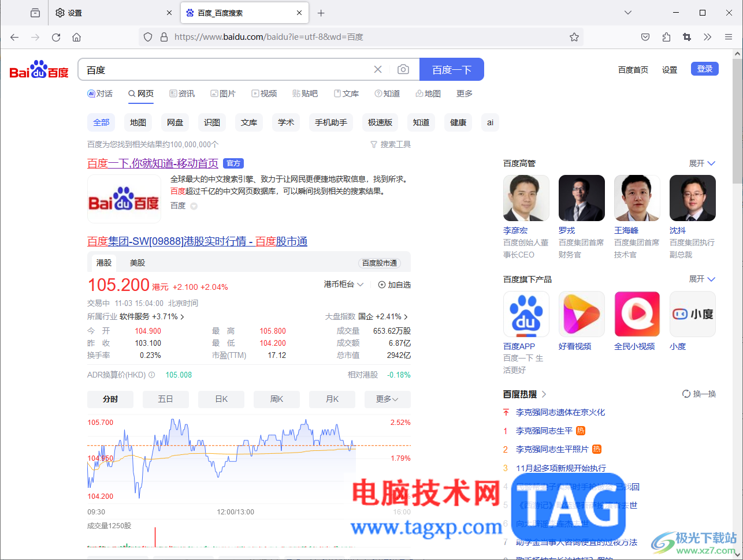Screen dimensions: 743x560
Task: Switch to the 美股 stock tab
Action: 138,263
